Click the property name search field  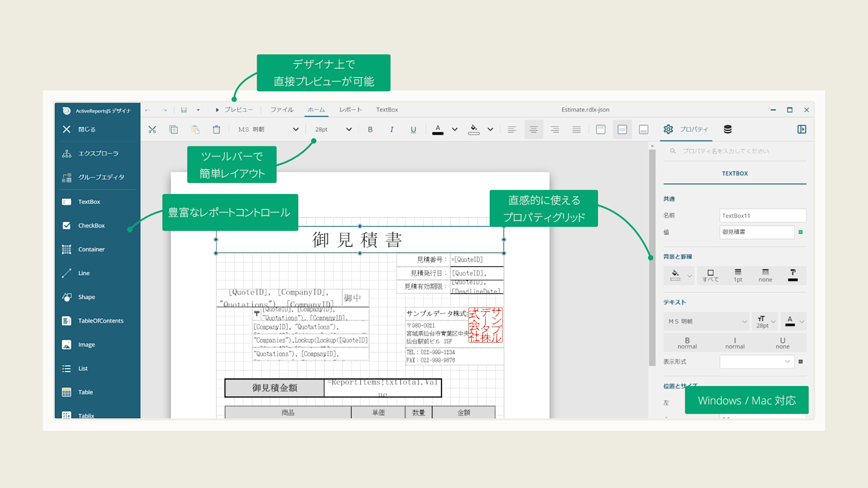(x=735, y=151)
